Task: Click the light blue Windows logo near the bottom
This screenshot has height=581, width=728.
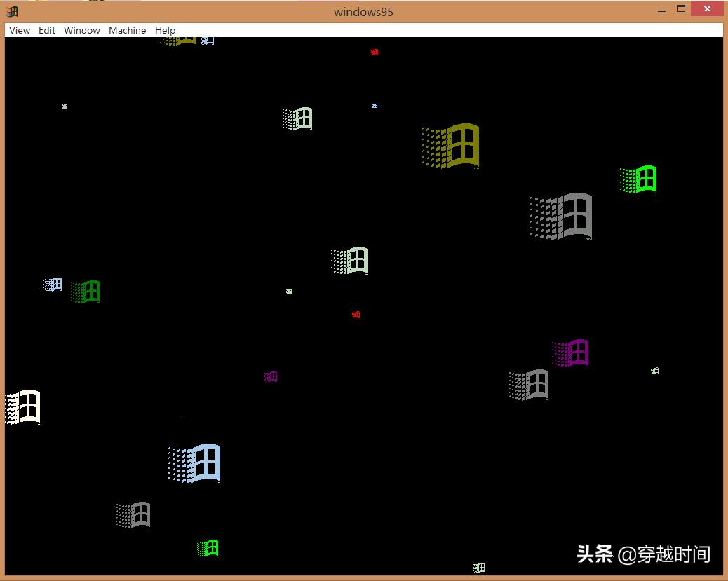Action: [x=194, y=463]
